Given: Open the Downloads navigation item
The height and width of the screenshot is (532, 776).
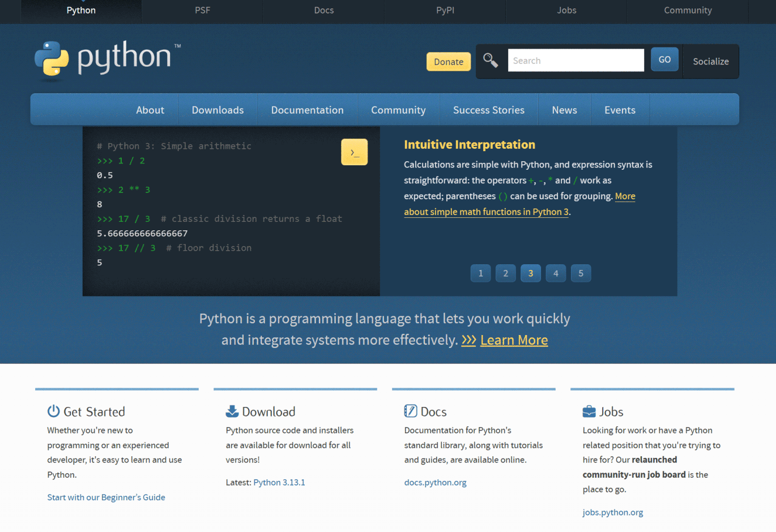Looking at the screenshot, I should coord(218,110).
